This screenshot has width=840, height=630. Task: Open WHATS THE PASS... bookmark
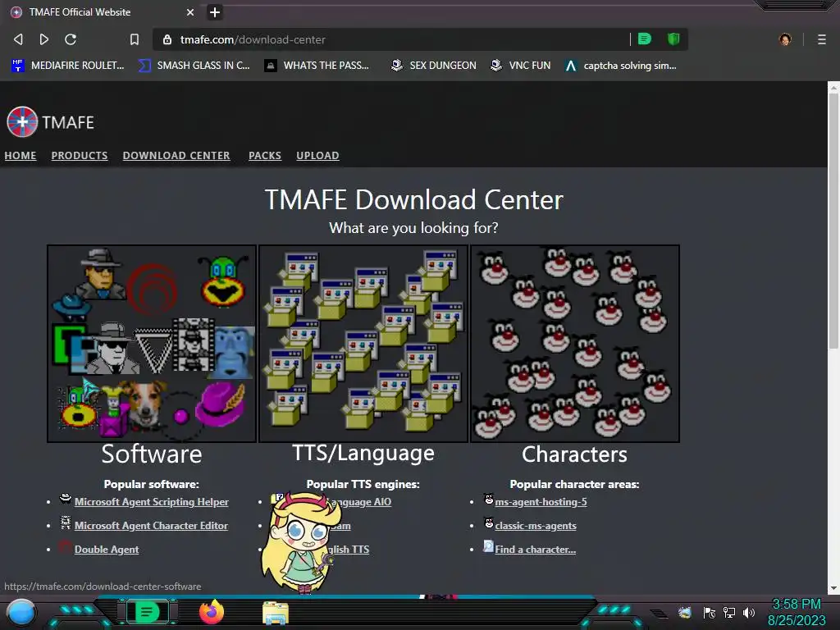point(317,66)
